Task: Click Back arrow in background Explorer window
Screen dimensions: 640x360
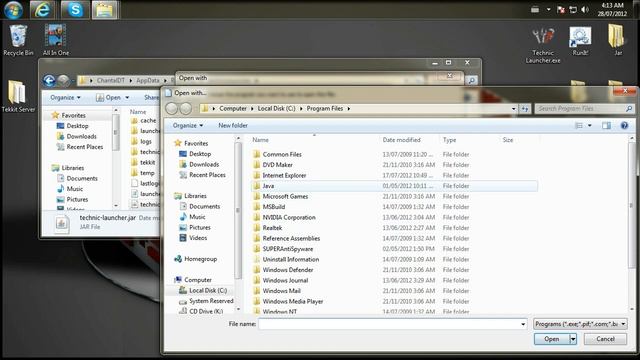Action: (49, 80)
